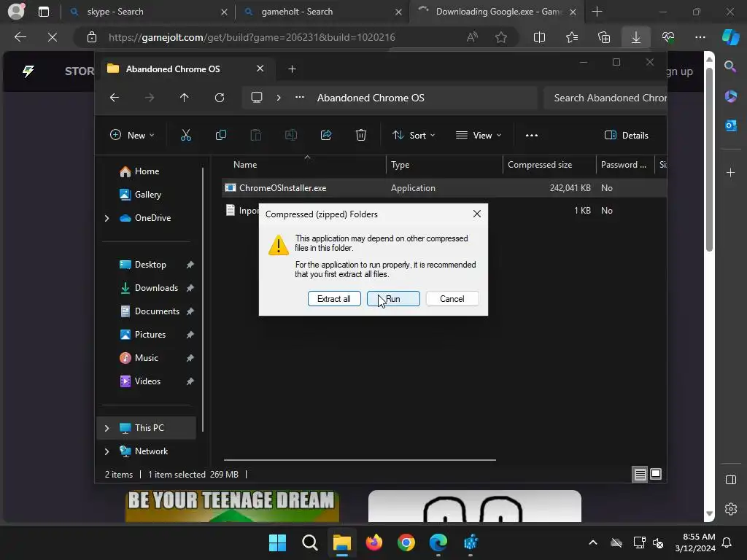Open a new Explorer tab
Image resolution: width=747 pixels, height=560 pixels.
click(292, 69)
